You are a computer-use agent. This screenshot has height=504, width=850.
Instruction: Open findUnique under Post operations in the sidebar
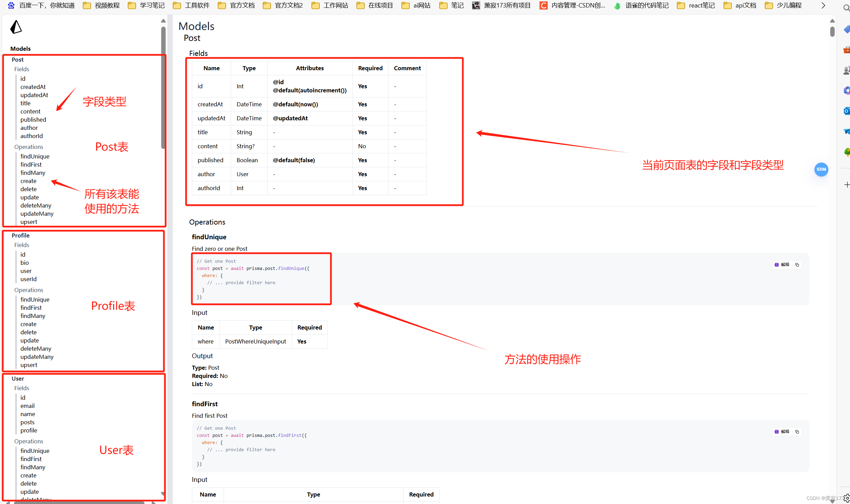point(35,156)
